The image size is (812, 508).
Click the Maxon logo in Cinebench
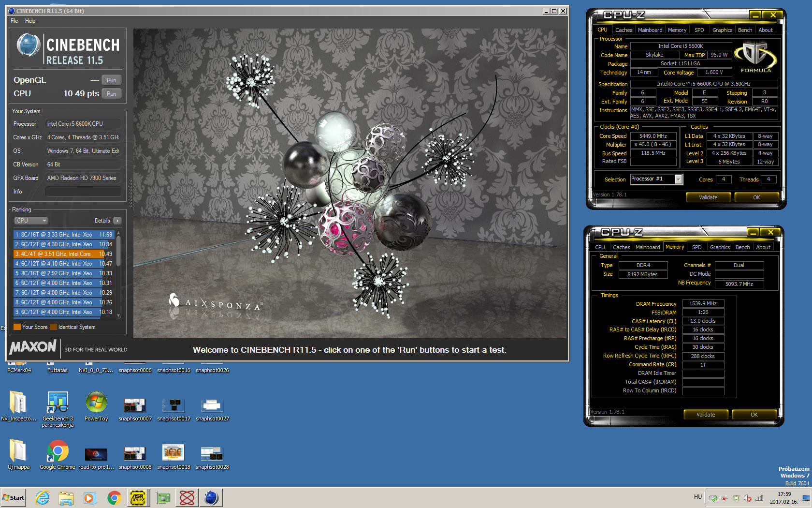pos(33,347)
